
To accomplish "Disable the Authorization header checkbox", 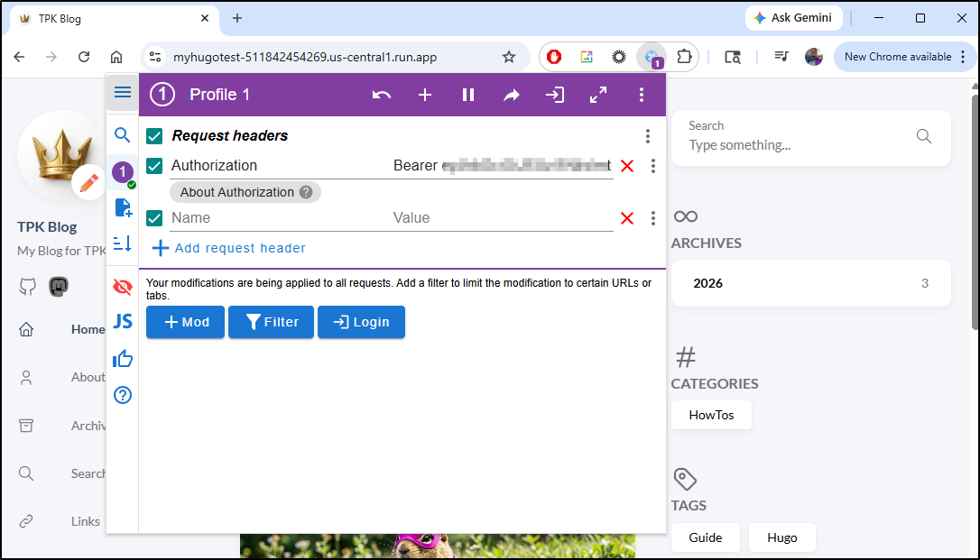I will (154, 166).
